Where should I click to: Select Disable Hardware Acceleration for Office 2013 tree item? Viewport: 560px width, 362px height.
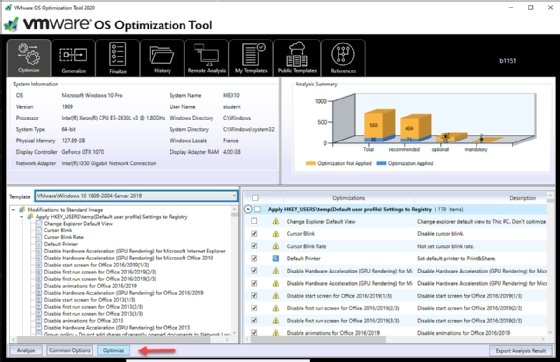click(117, 328)
